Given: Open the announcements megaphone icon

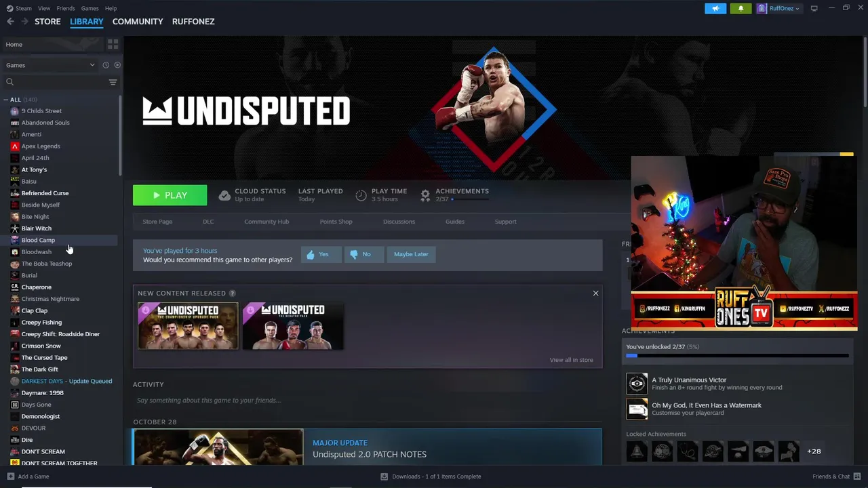Looking at the screenshot, I should [715, 8].
